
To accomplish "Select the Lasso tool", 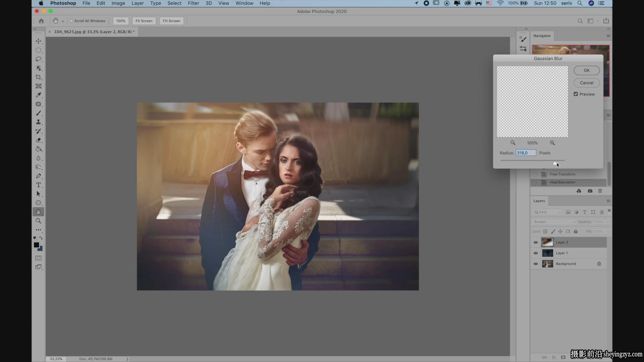I will coord(39,59).
